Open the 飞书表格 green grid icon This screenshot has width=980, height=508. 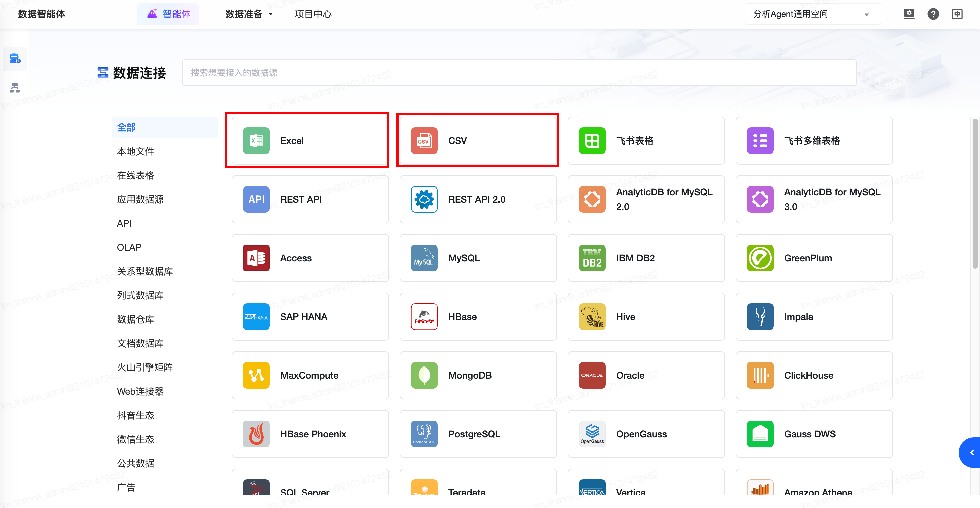pyautogui.click(x=592, y=141)
